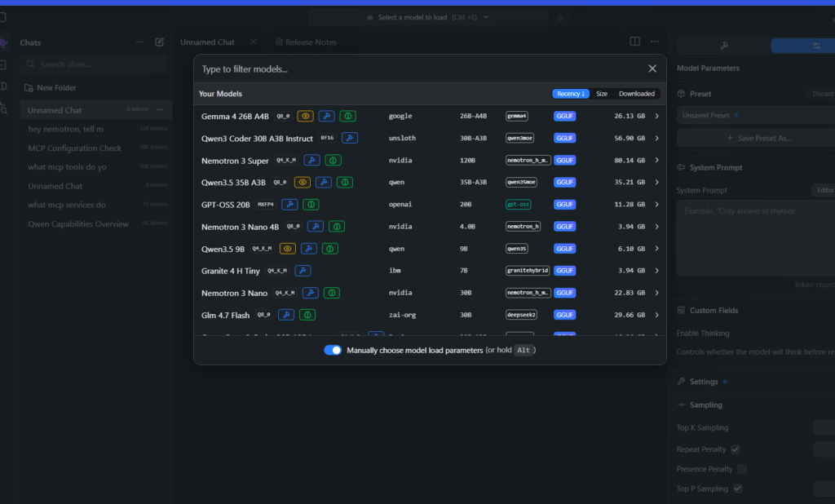Open a new chat with the compose icon
Image resolution: width=835 pixels, height=504 pixels.
(x=160, y=42)
